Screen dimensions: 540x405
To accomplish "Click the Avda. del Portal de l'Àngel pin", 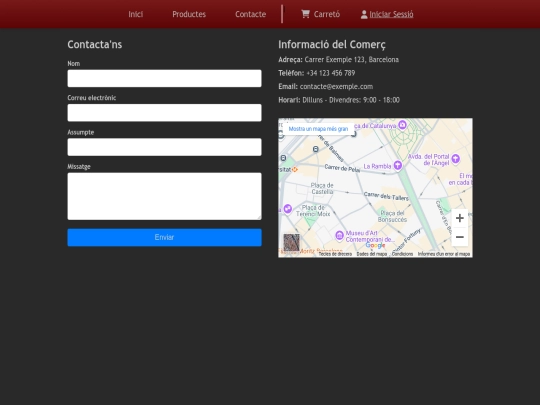I will (456, 159).
